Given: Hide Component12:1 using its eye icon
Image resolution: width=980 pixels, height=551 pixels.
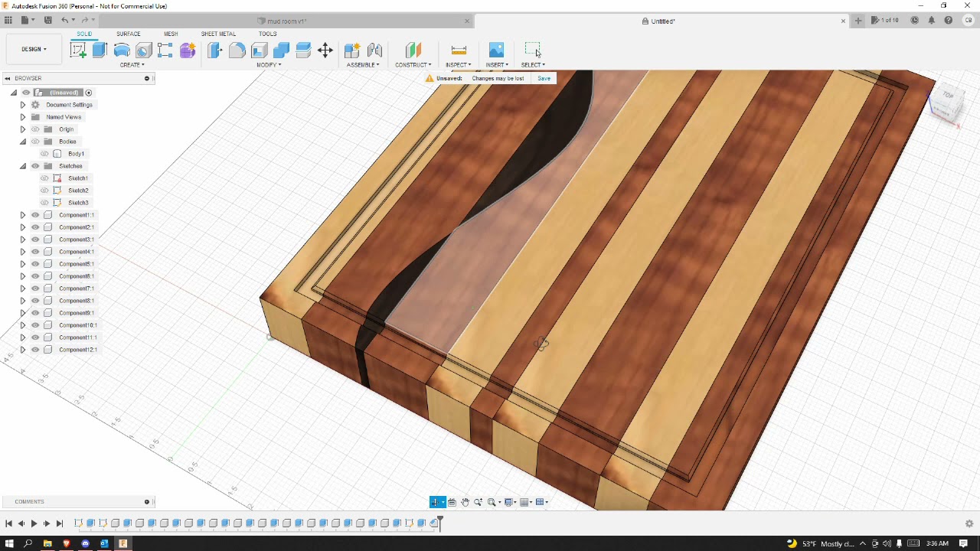Looking at the screenshot, I should pyautogui.click(x=35, y=350).
